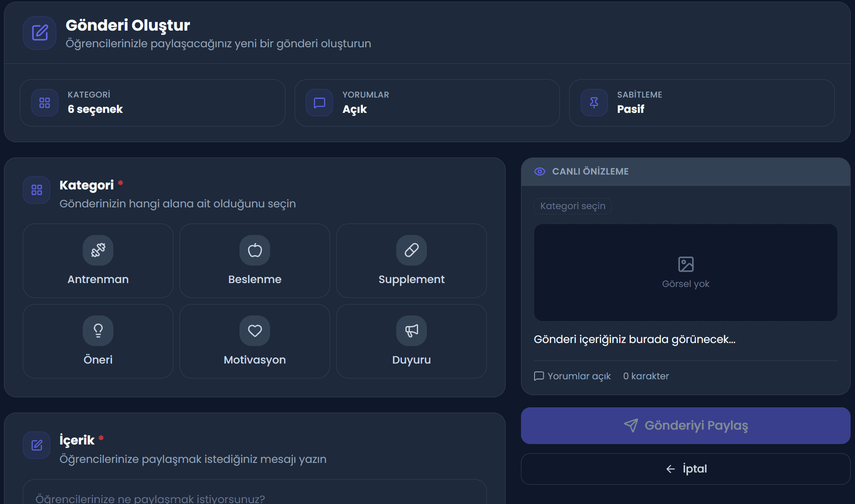Click the İçerik section pencil icon

[37, 445]
